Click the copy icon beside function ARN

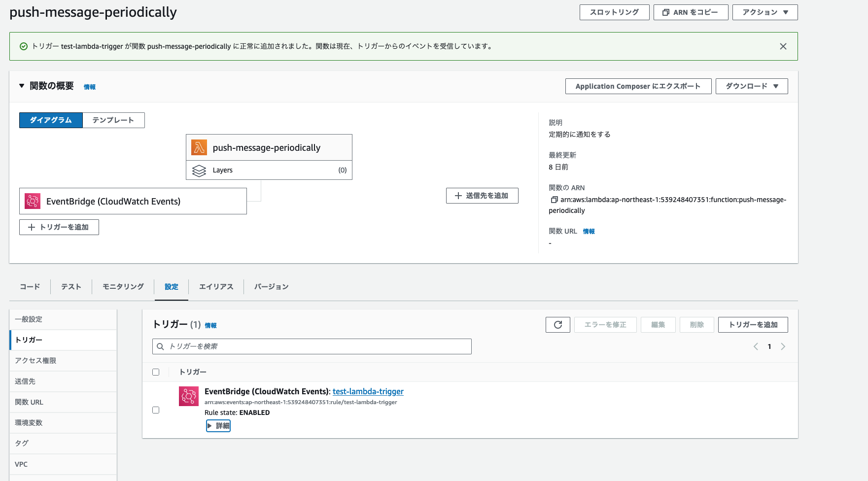pyautogui.click(x=554, y=200)
